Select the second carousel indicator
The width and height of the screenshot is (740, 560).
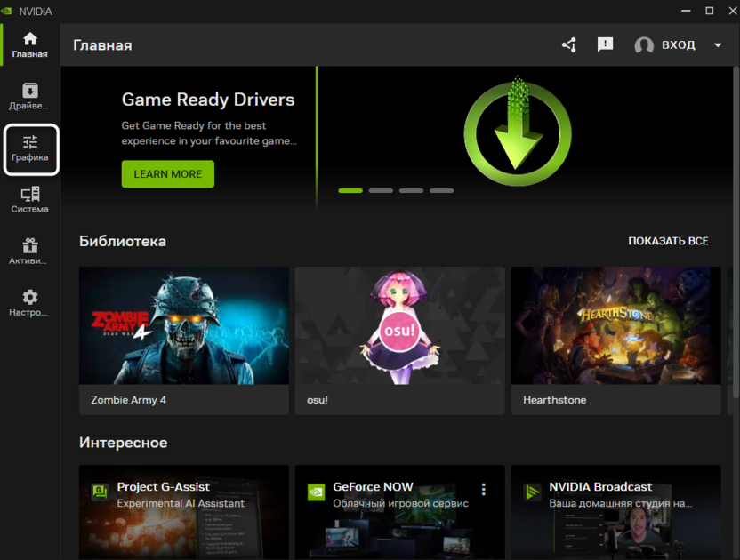coord(381,190)
